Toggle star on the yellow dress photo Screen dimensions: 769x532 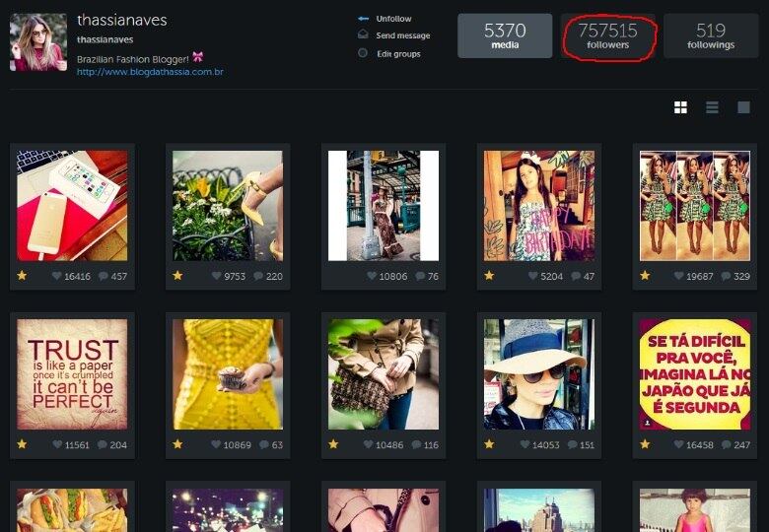(x=177, y=444)
